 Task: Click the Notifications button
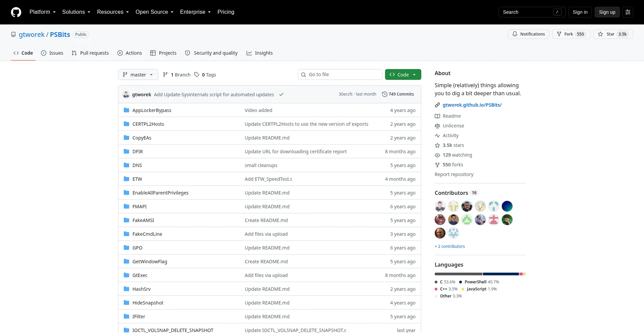point(529,34)
